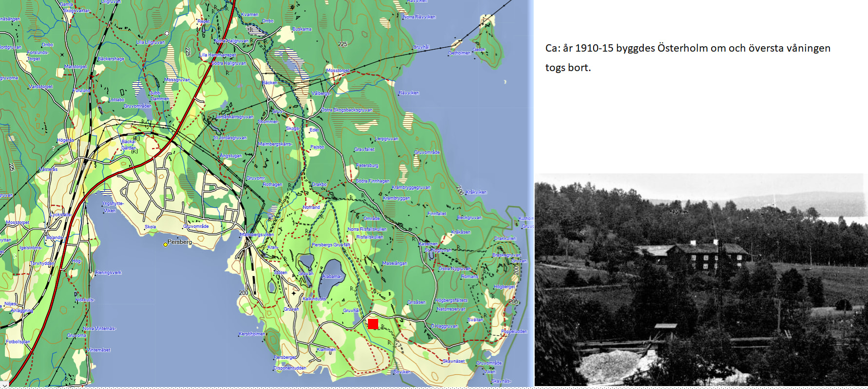Click the 'St.Jordåsgruvan' label
868x389 pixels.
point(230,138)
